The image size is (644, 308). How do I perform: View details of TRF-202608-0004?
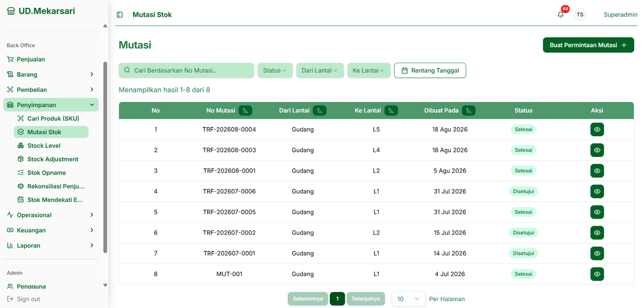(597, 130)
